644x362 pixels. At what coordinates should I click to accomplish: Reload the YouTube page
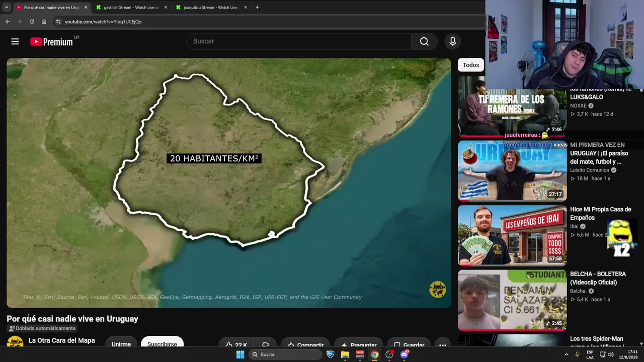point(32,22)
